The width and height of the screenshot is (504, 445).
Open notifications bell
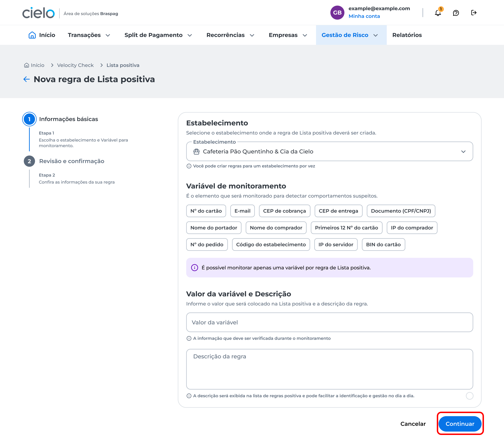pyautogui.click(x=438, y=13)
